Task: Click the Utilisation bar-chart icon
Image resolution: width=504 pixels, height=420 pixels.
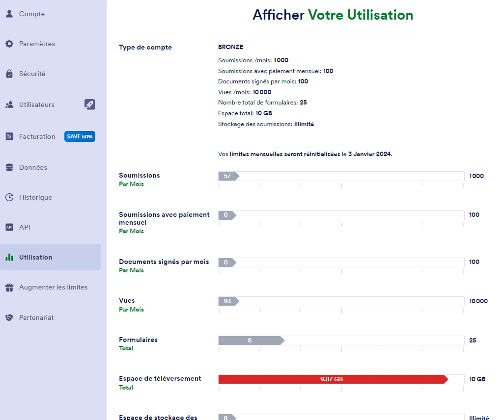Action: [10, 257]
